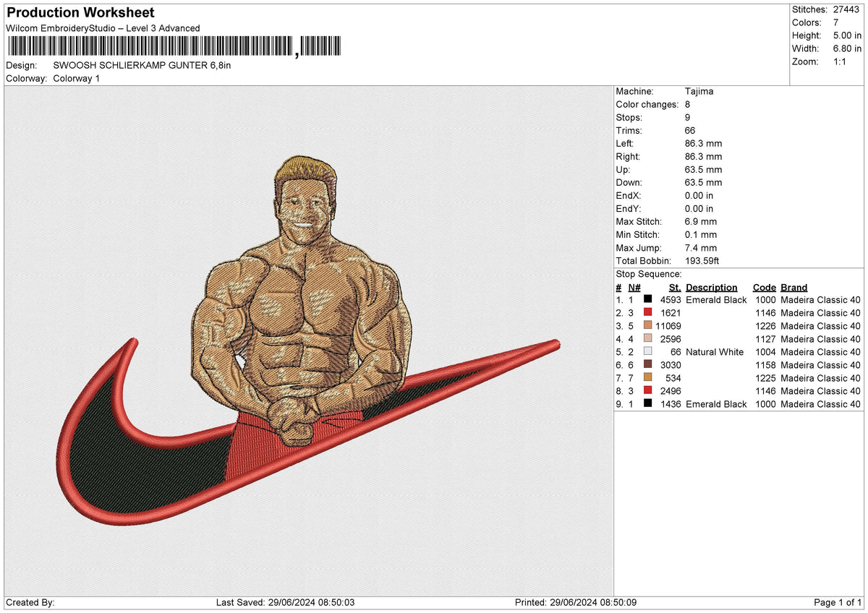This screenshot has height=613, width=868.
Task: Select the red swatch beside 2496 stitches
Action: pyautogui.click(x=648, y=391)
